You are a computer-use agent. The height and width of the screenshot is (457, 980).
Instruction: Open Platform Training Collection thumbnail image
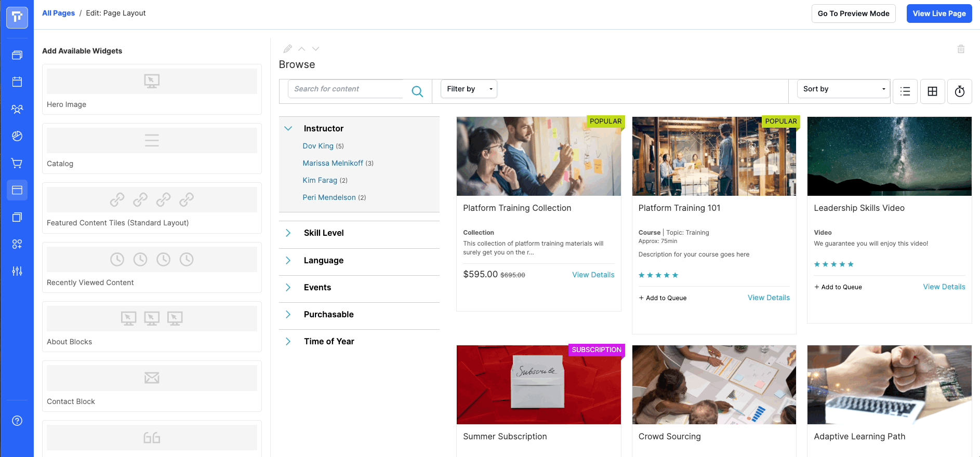click(x=539, y=156)
